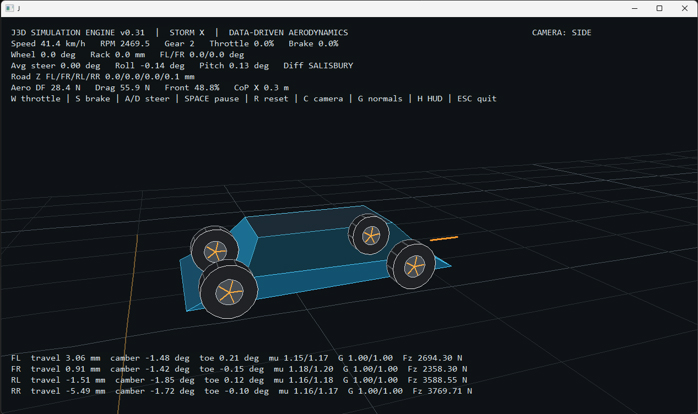Click the 'Aero DF 28.4 N' value
The width and height of the screenshot is (698, 414).
[46, 88]
